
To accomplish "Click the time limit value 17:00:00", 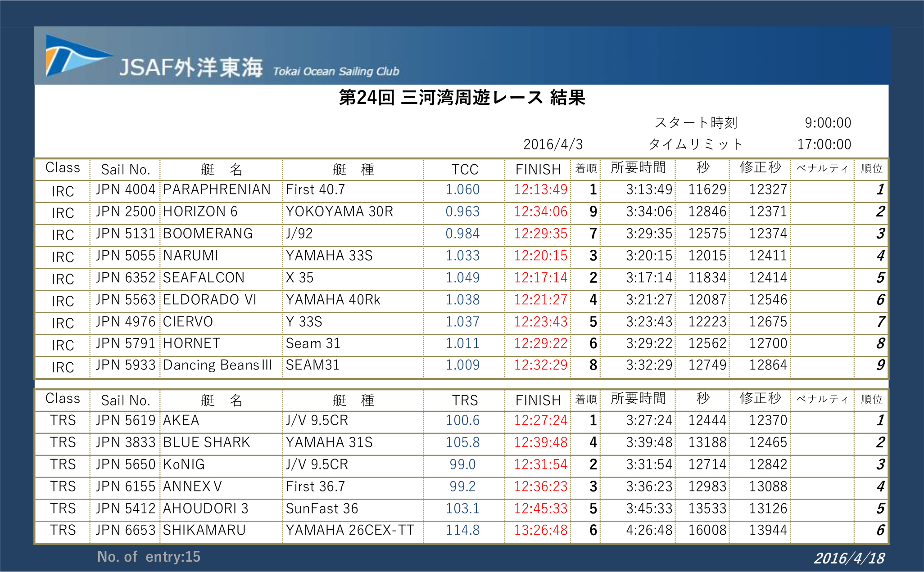I will tap(824, 144).
